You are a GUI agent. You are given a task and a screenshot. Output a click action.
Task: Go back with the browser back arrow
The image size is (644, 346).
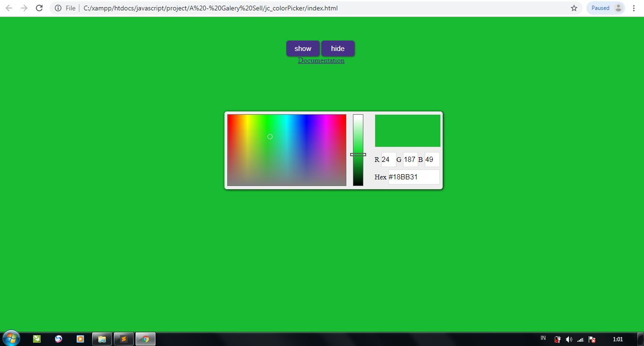[x=9, y=8]
